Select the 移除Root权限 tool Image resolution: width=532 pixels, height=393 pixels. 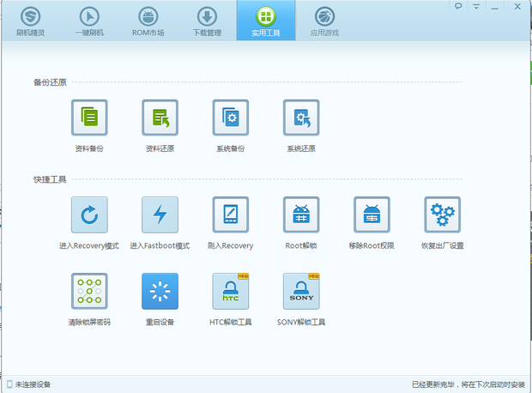[x=372, y=215]
